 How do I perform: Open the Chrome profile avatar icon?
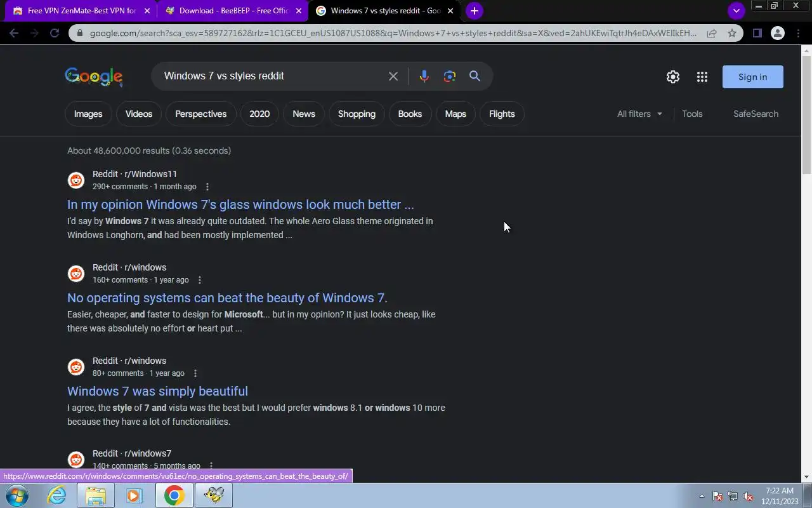pyautogui.click(x=778, y=33)
